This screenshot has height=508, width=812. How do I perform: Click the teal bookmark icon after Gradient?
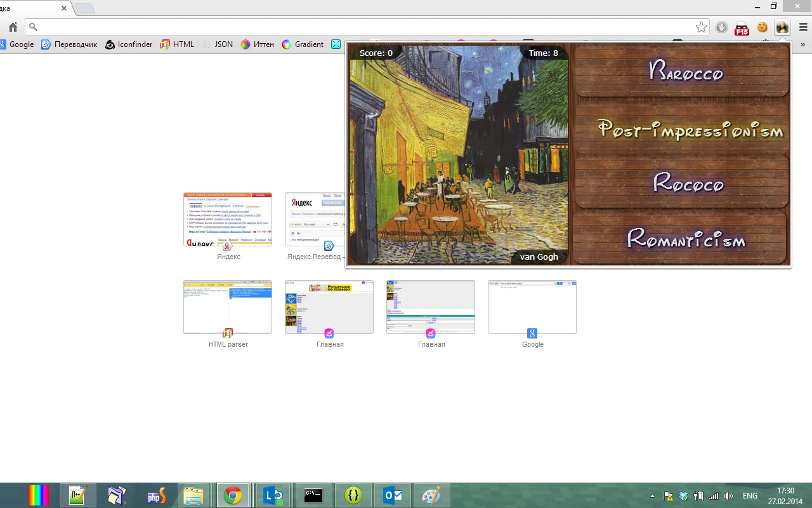click(336, 44)
